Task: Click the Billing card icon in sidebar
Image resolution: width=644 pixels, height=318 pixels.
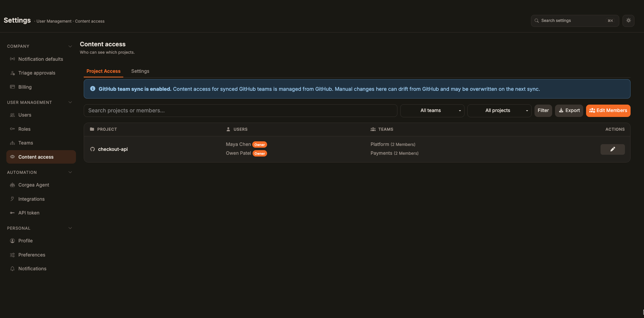Action: point(12,87)
